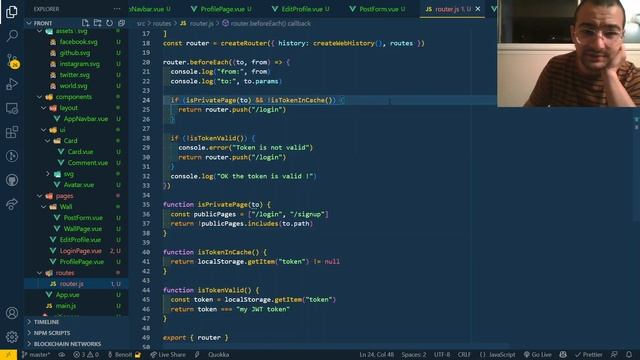Image resolution: width=640 pixels, height=360 pixels.
Task: Open the Run and Debug view
Action: click(12, 84)
